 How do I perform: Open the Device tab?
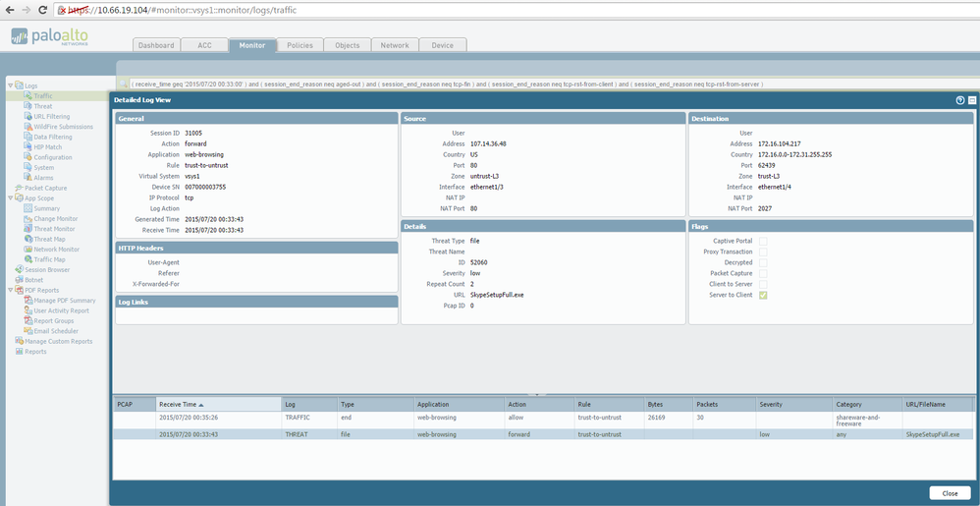pyautogui.click(x=443, y=45)
